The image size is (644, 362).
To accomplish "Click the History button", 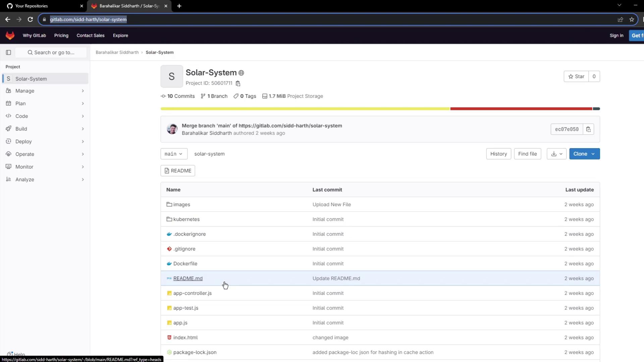I will point(498,154).
